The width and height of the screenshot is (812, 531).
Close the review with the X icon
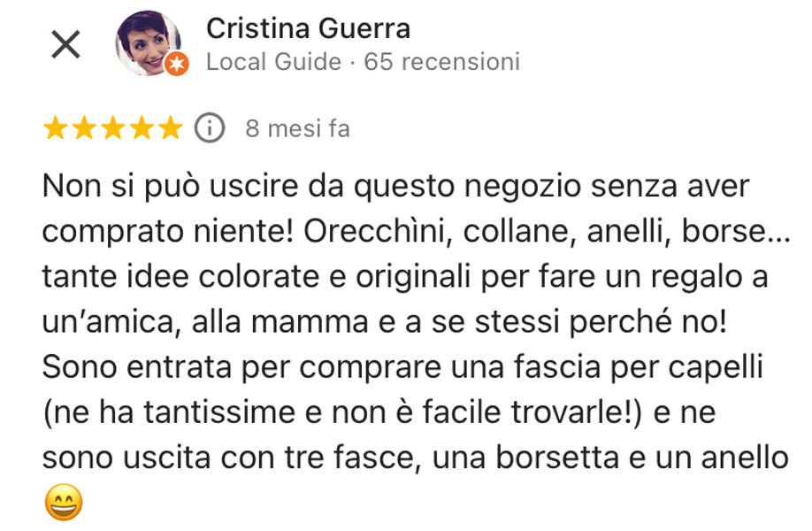coord(66,44)
